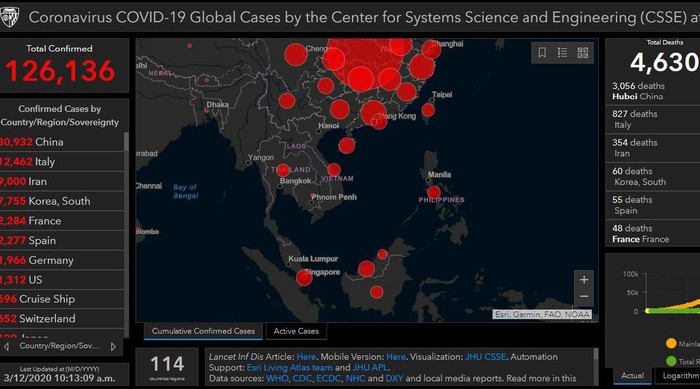
Task: Select the Logarithmic chart tab
Action: tap(680, 376)
